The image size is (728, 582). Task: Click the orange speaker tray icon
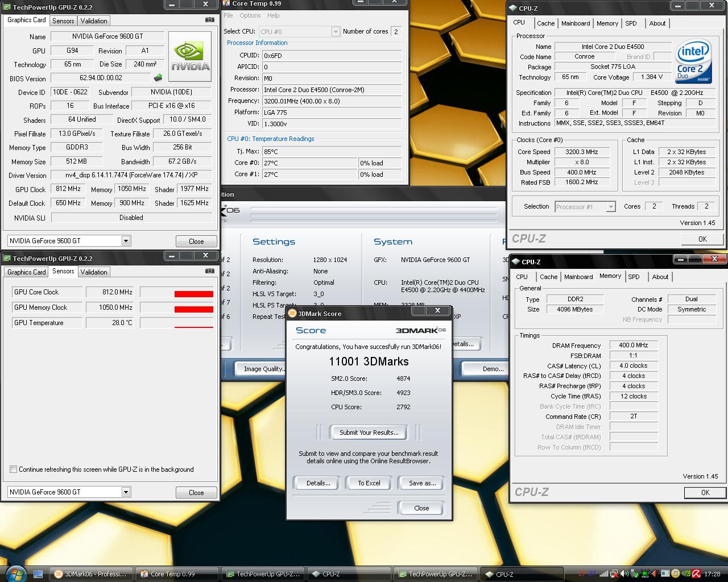[x=655, y=574]
